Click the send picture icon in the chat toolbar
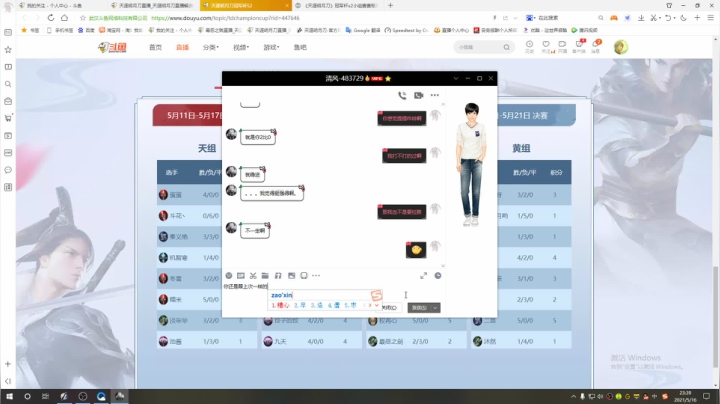The image size is (720, 404). (x=291, y=275)
